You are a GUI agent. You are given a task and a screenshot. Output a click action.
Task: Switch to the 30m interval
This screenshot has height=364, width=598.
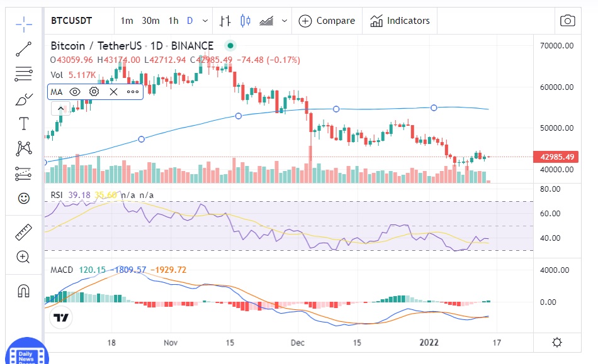tap(150, 21)
